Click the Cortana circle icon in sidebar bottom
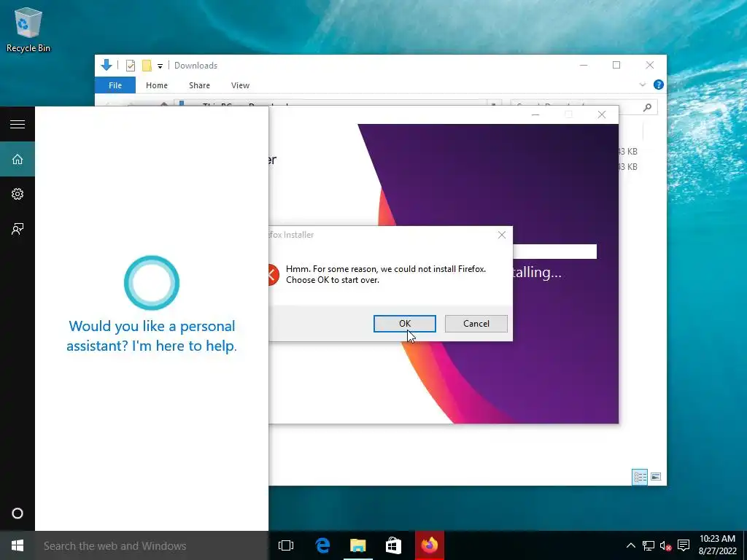Image resolution: width=747 pixels, height=560 pixels. pos(18,513)
